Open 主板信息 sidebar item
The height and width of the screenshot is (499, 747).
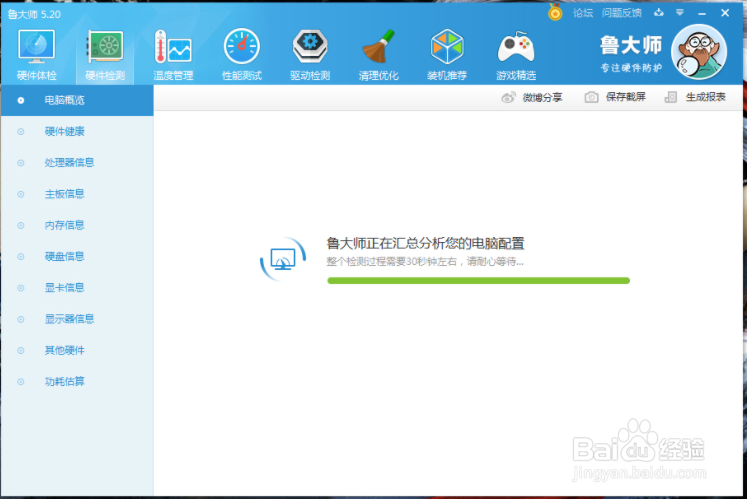point(77,194)
